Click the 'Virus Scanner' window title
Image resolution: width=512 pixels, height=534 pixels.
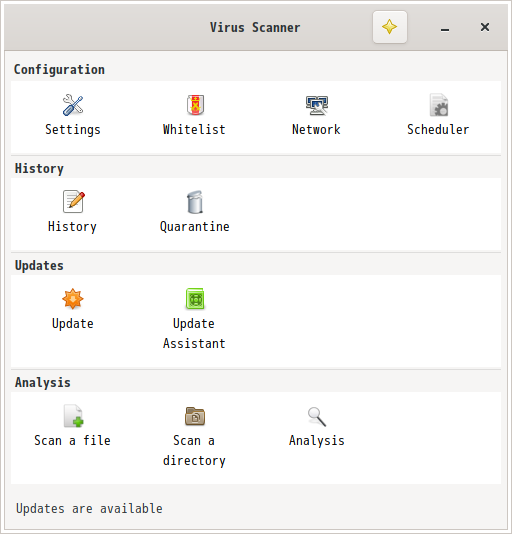coord(255,27)
